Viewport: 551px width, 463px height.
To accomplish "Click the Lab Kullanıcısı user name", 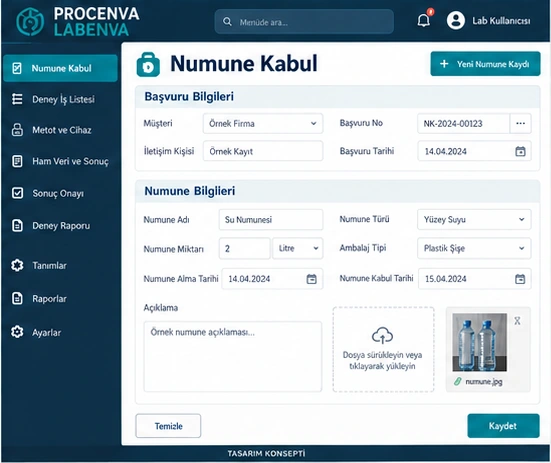I will click(x=501, y=21).
